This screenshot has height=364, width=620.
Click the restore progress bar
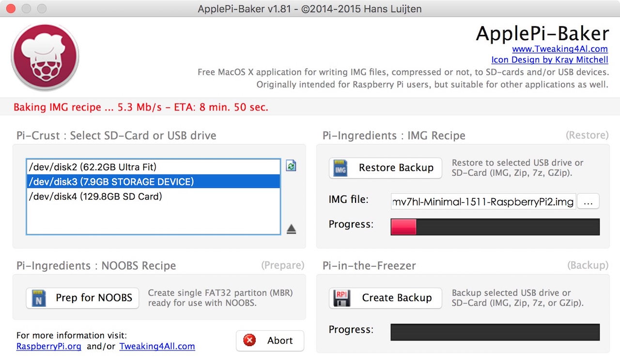[x=495, y=227]
